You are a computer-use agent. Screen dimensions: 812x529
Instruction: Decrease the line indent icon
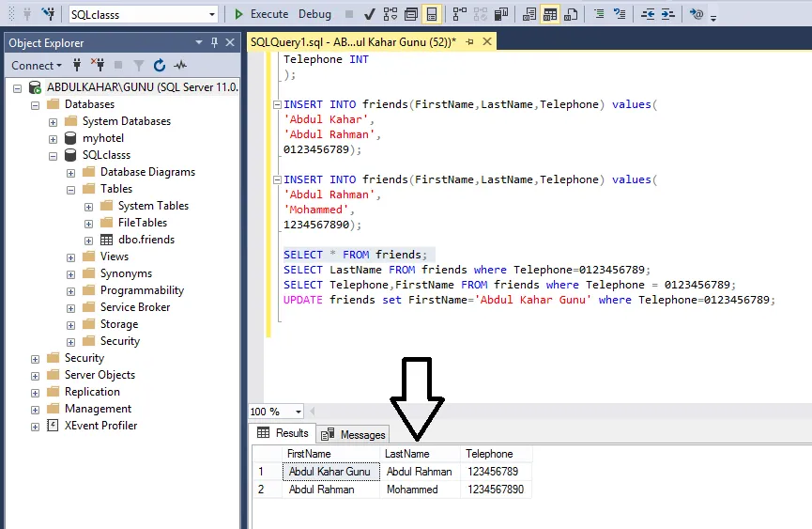coord(648,14)
